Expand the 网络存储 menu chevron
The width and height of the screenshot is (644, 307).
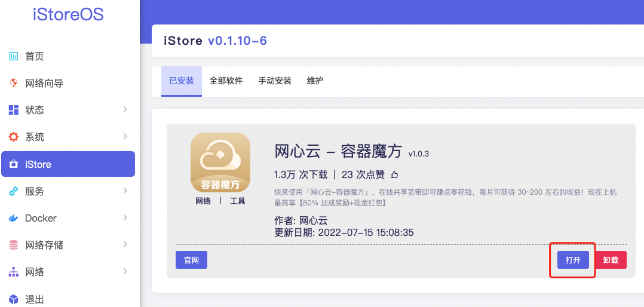click(125, 245)
